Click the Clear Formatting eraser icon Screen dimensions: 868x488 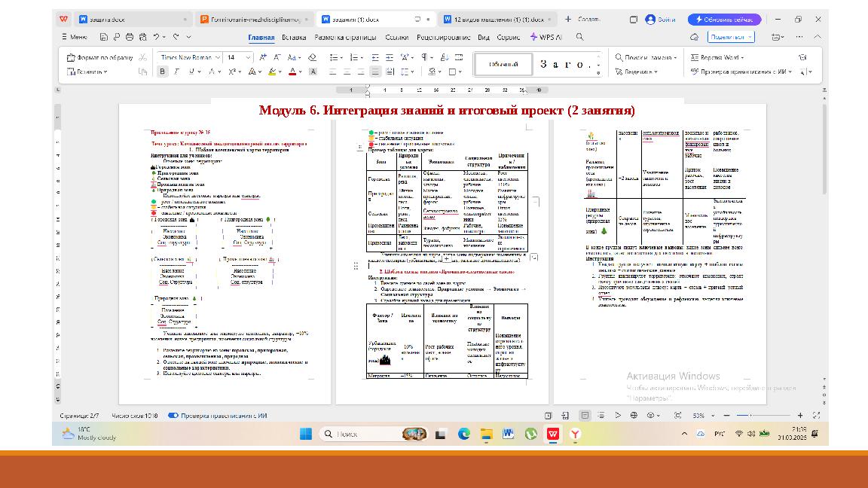[x=312, y=57]
